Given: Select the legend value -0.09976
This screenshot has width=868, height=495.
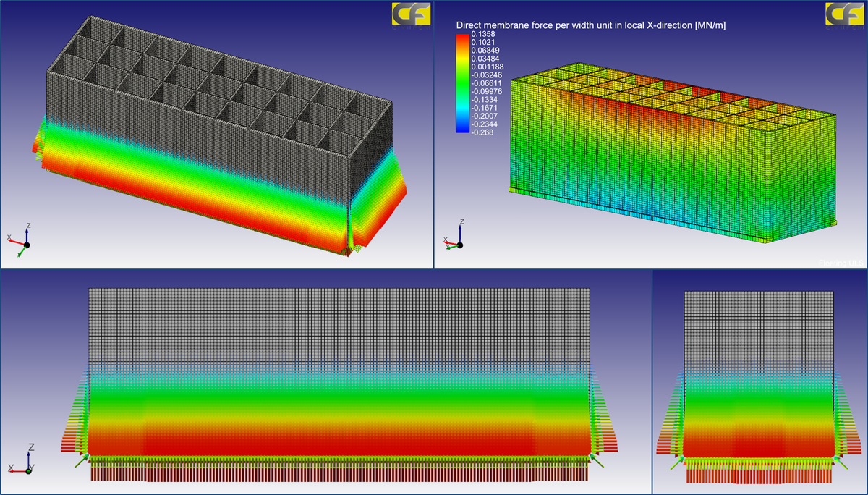Looking at the screenshot, I should [485, 91].
